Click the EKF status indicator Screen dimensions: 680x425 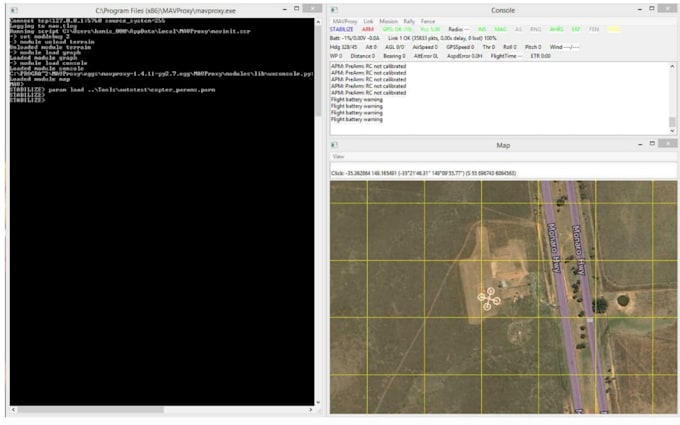[576, 29]
